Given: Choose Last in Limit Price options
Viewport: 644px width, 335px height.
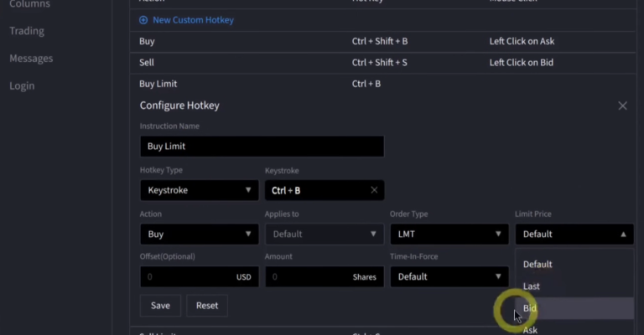Looking at the screenshot, I should click(574, 286).
